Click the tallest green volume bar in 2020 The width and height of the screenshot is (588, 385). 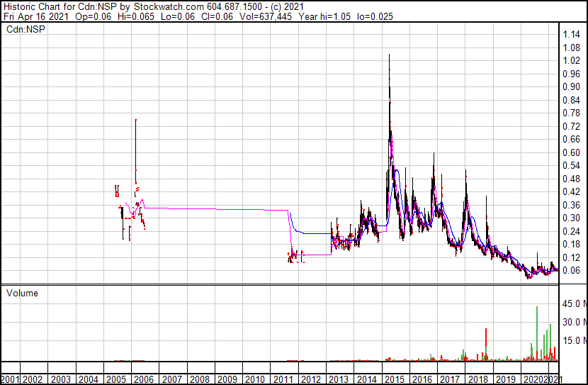click(537, 333)
